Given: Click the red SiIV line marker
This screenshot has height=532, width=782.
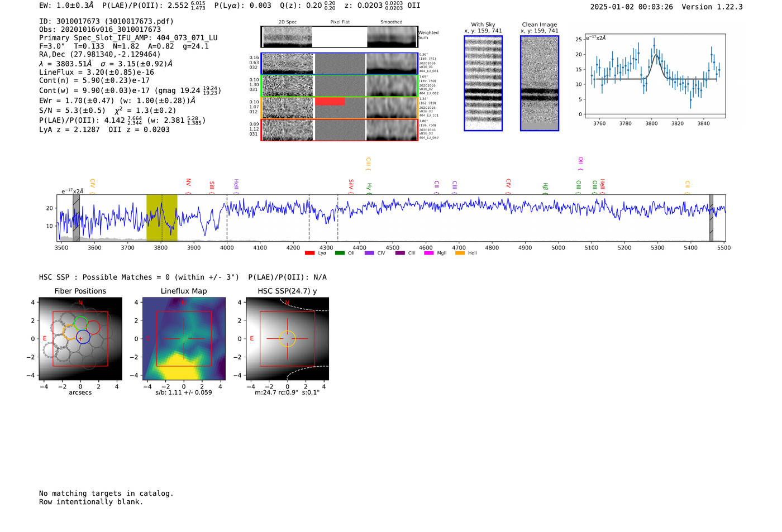Looking at the screenshot, I should [x=351, y=186].
